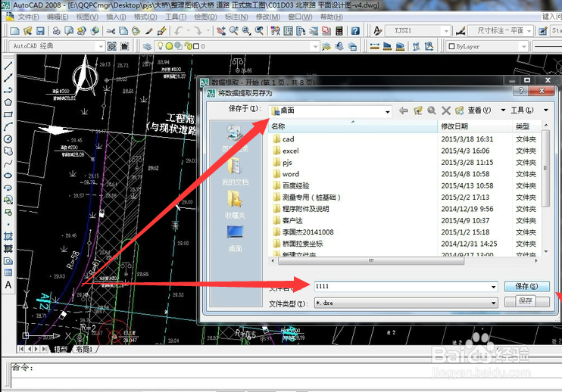Go to 桌面 in places sidebar
562x392 pixels.
(235, 238)
